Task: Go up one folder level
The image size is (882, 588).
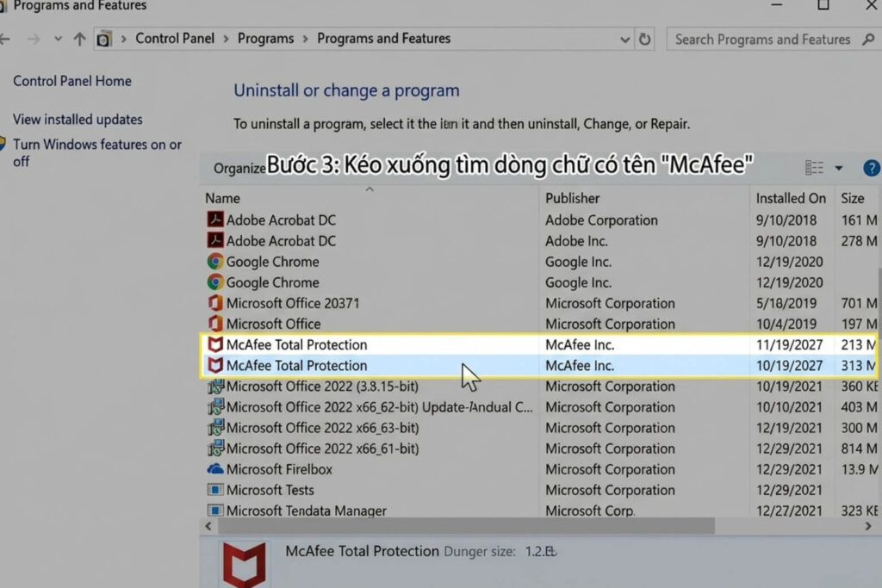Action: 79,39
